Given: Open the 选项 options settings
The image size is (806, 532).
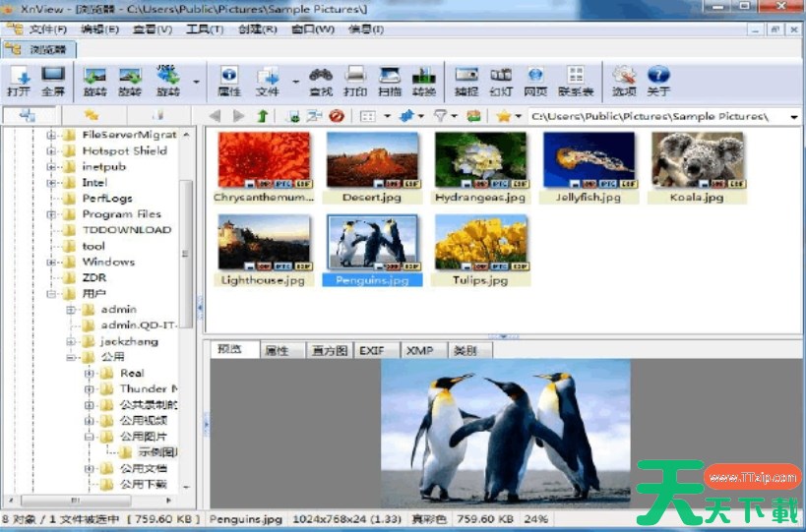Looking at the screenshot, I should (x=624, y=81).
